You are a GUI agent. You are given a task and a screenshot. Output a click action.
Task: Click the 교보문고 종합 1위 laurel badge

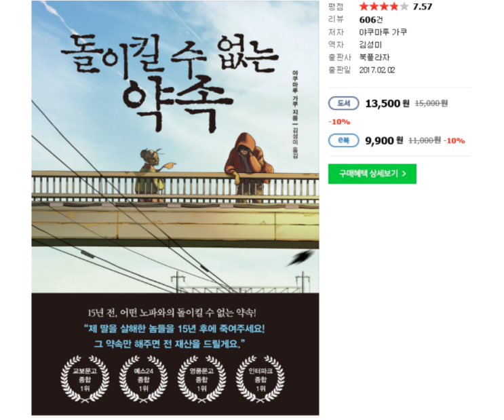pyautogui.click(x=85, y=379)
